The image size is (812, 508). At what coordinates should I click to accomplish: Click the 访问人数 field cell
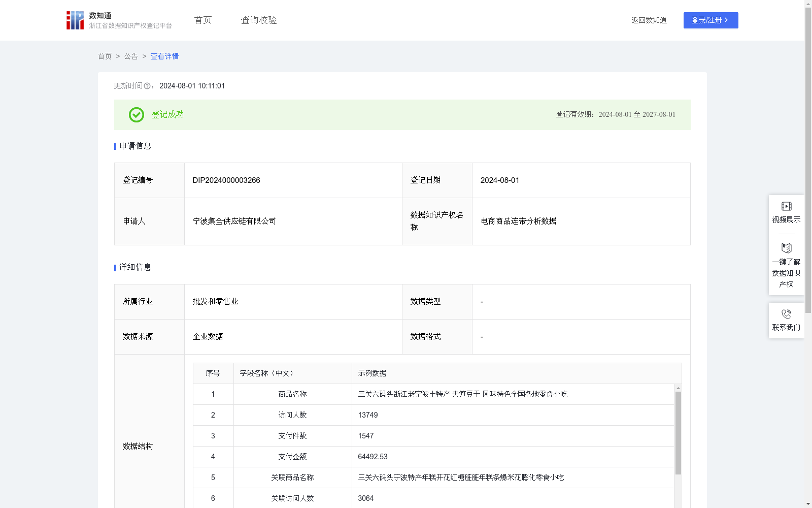pyautogui.click(x=293, y=415)
